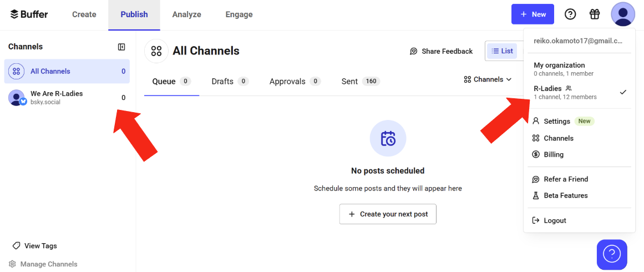
Task: Click the All Channels sidebar grid icon
Action: click(x=17, y=71)
